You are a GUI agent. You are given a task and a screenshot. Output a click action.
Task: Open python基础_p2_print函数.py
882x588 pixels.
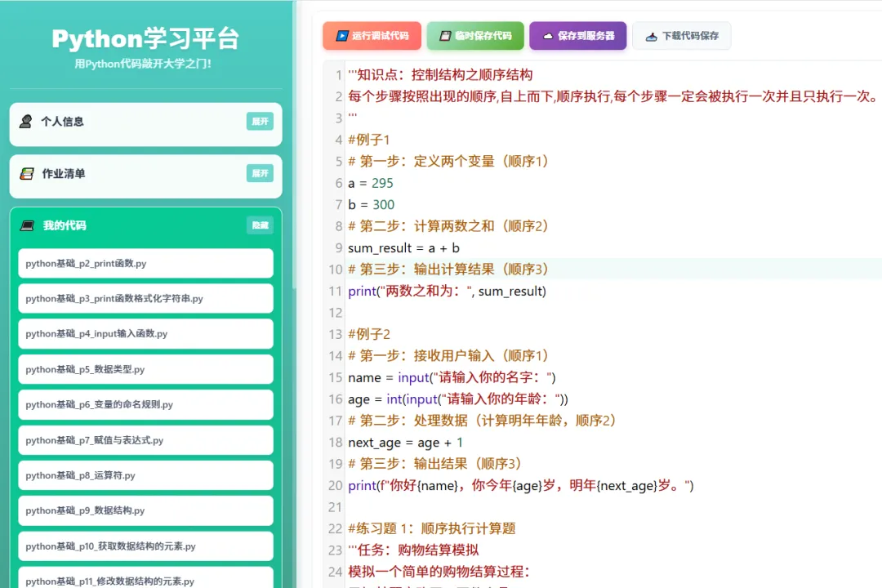click(145, 263)
